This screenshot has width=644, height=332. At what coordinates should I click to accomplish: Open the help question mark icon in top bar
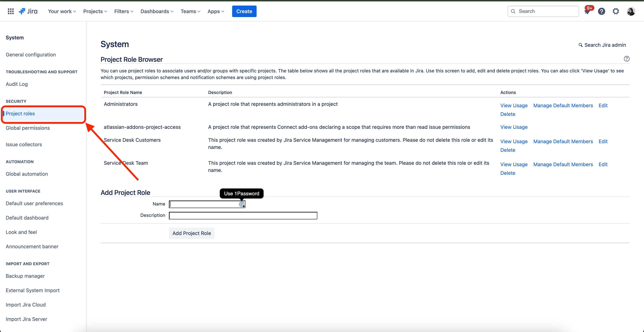[601, 11]
